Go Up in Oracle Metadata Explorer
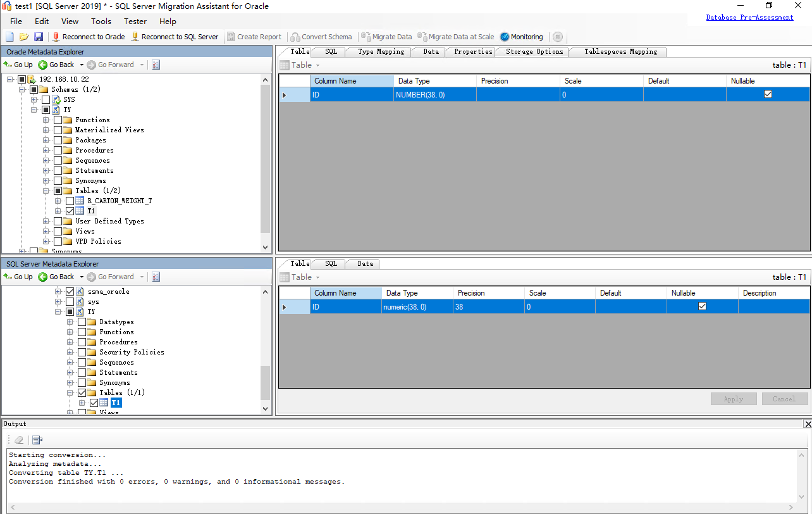 (18, 65)
